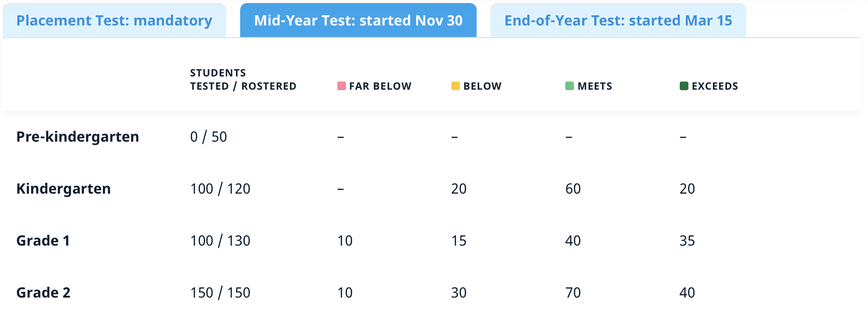This screenshot has height=320, width=868.
Task: Select the Mid-Year Test tab
Action: [358, 20]
